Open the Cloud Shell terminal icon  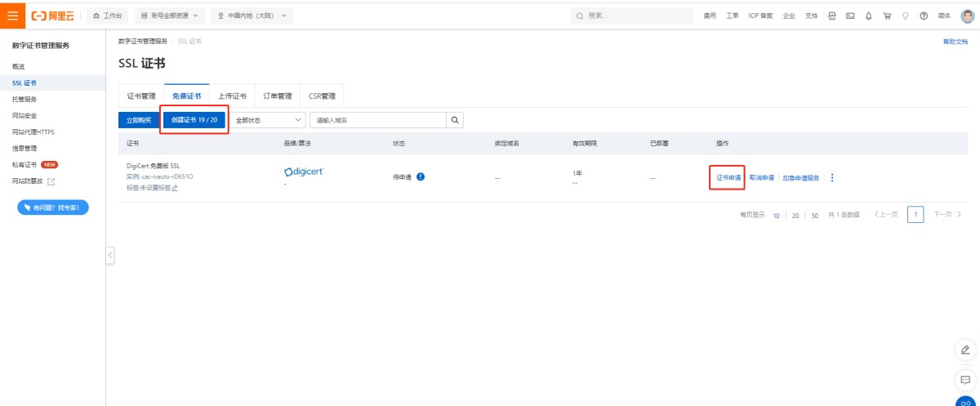pyautogui.click(x=850, y=16)
